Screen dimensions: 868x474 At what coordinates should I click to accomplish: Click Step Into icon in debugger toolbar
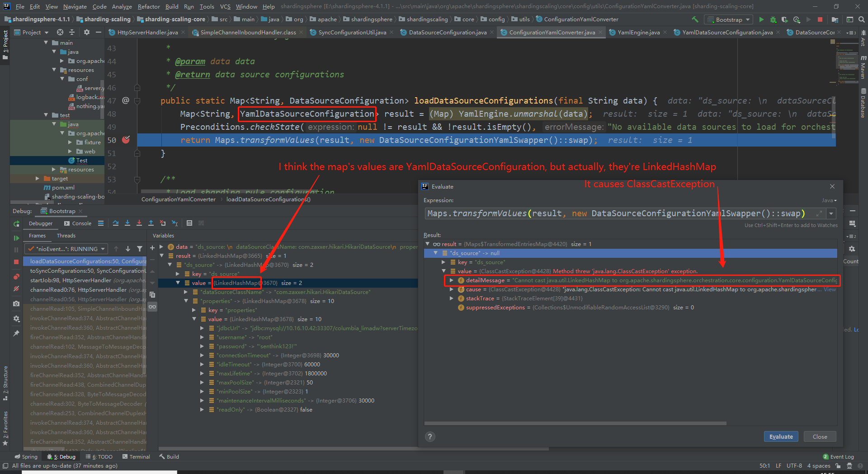[x=127, y=223]
